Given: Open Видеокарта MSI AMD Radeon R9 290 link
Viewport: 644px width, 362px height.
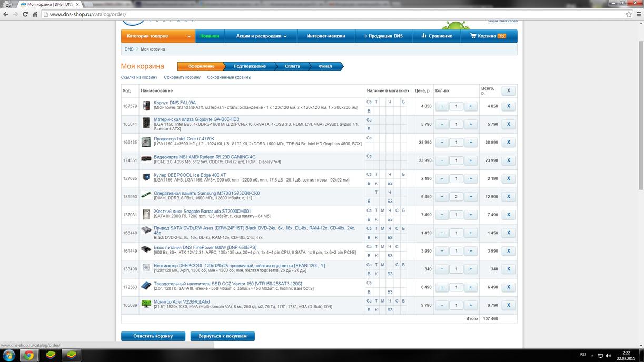Looking at the screenshot, I should click(205, 157).
